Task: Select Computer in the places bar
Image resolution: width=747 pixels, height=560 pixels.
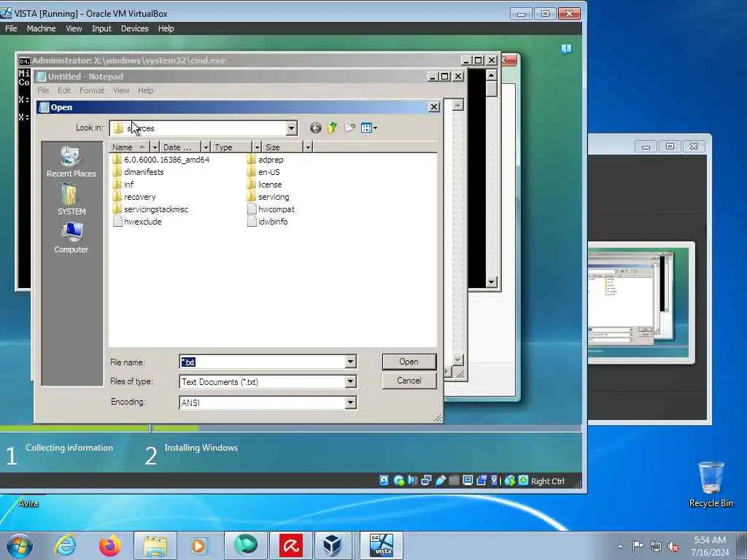Action: click(71, 238)
